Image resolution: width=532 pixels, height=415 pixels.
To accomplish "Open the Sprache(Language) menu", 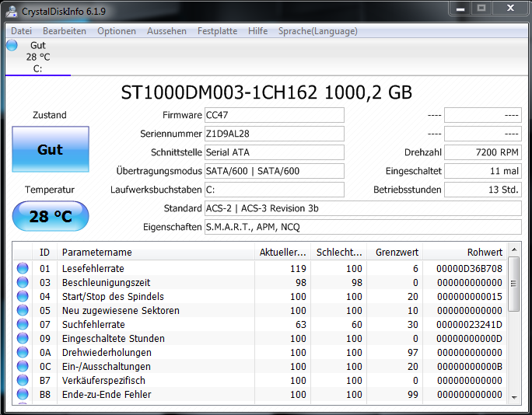I will tap(318, 31).
